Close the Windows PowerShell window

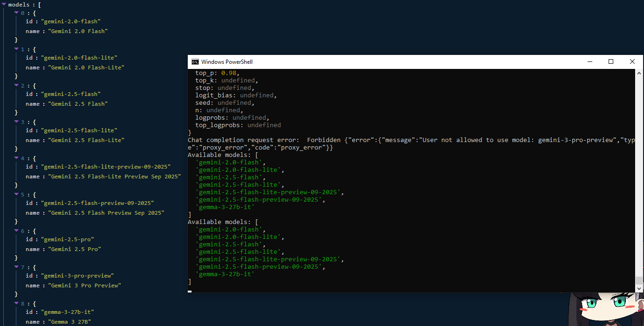[x=632, y=62]
